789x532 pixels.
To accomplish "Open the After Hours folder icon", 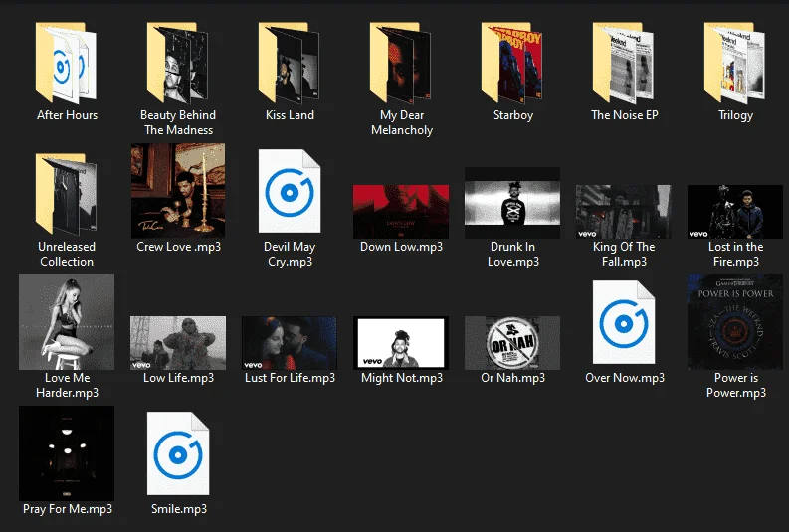I will 66,63.
